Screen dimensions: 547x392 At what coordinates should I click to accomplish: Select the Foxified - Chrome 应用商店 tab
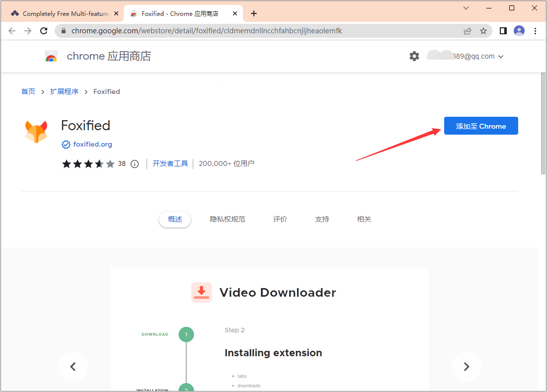[x=183, y=13]
